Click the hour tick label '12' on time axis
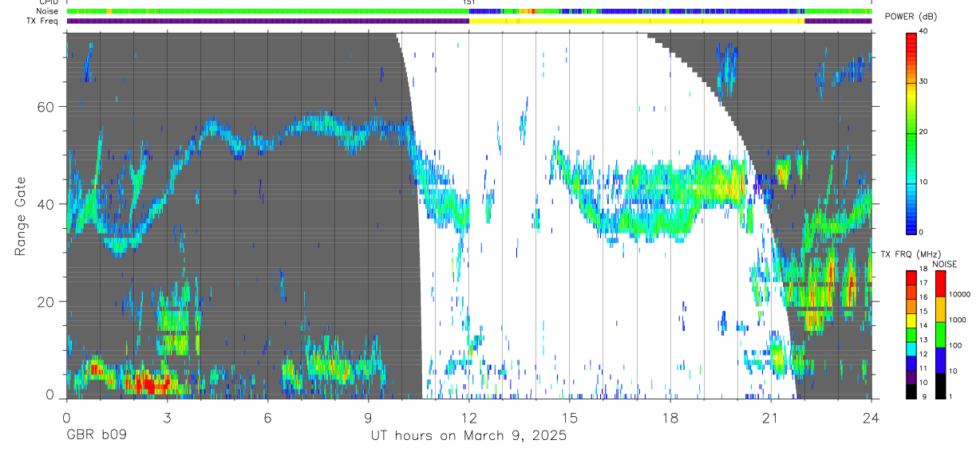 coord(468,419)
